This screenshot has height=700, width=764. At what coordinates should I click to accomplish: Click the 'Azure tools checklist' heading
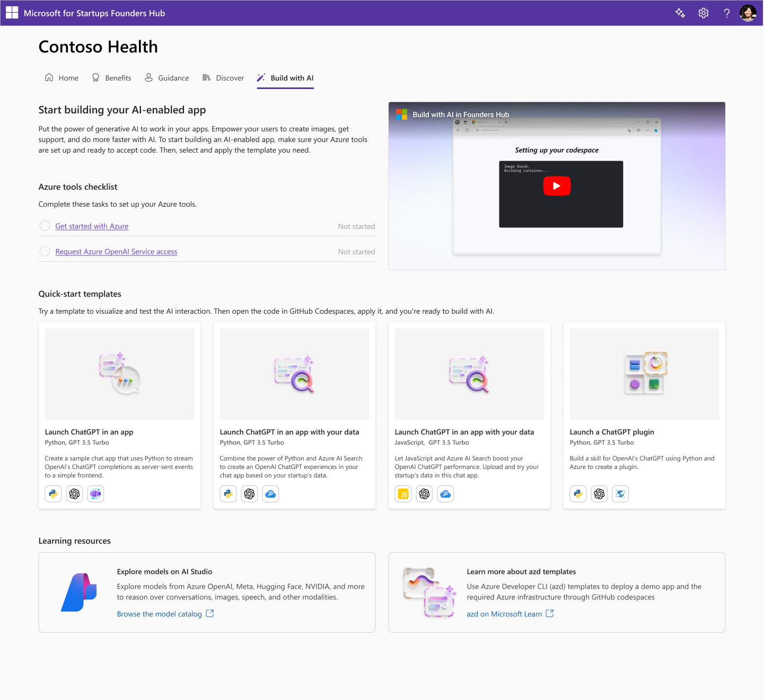click(78, 187)
